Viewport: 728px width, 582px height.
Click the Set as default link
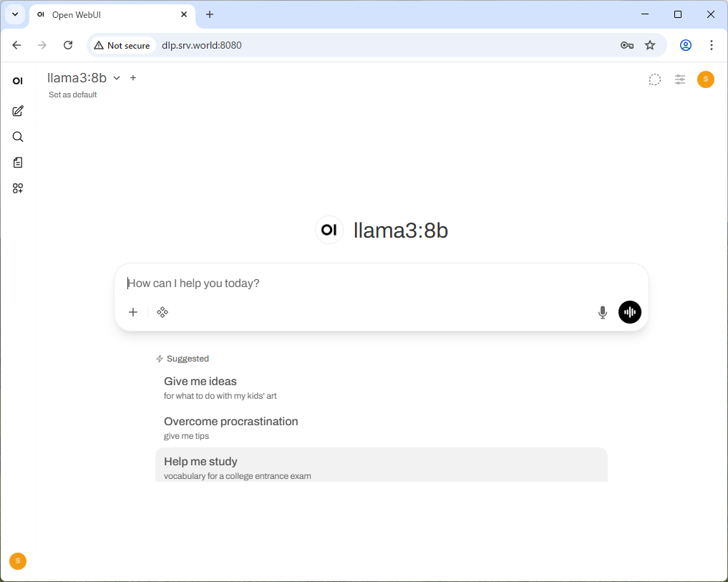tap(72, 94)
